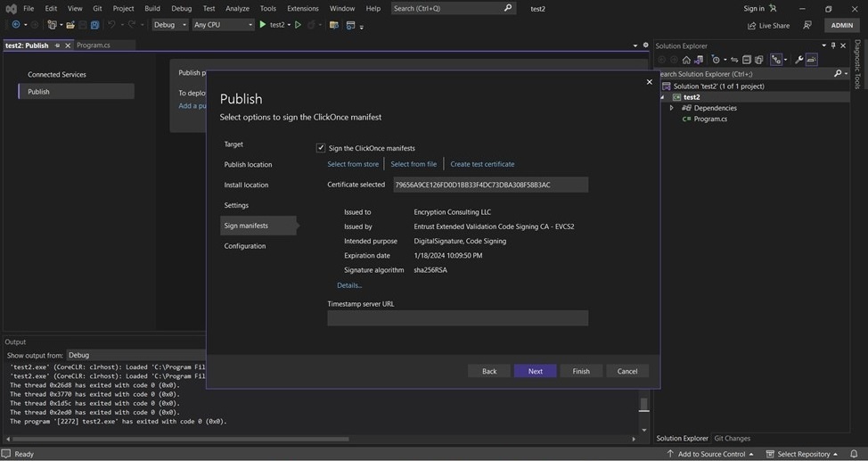
Task: Open the Any CPU platform dropdown
Action: coord(223,25)
